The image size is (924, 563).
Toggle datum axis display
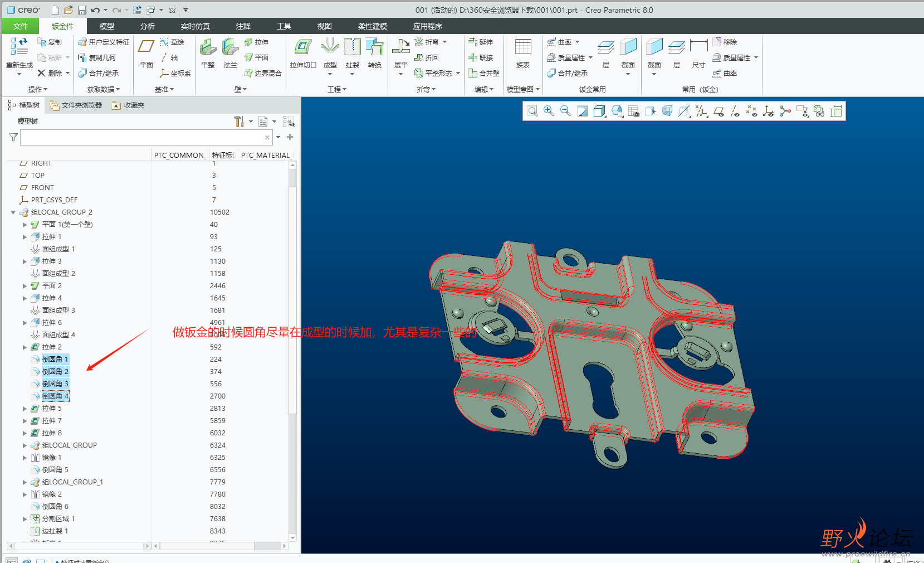coord(735,111)
